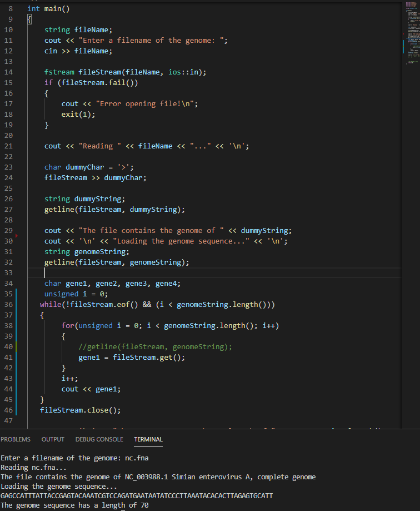Click line number 8 in the gutter
Image resolution: width=420 pixels, height=511 pixels.
pos(11,9)
